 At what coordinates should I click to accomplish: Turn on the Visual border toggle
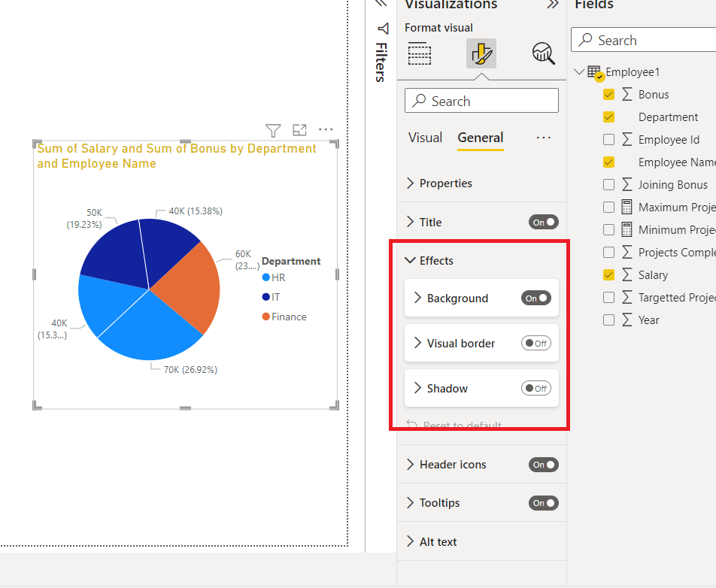(536, 344)
